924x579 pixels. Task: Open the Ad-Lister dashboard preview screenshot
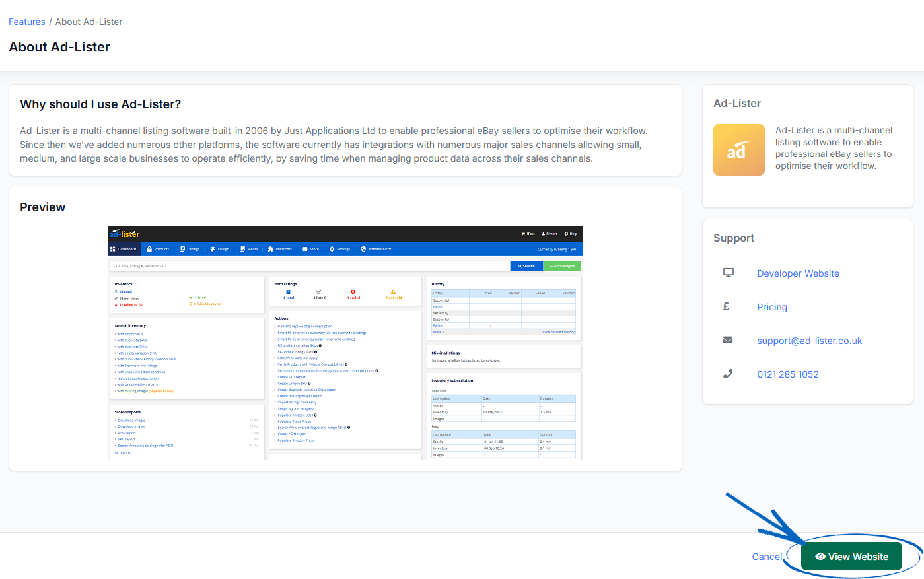pos(345,343)
